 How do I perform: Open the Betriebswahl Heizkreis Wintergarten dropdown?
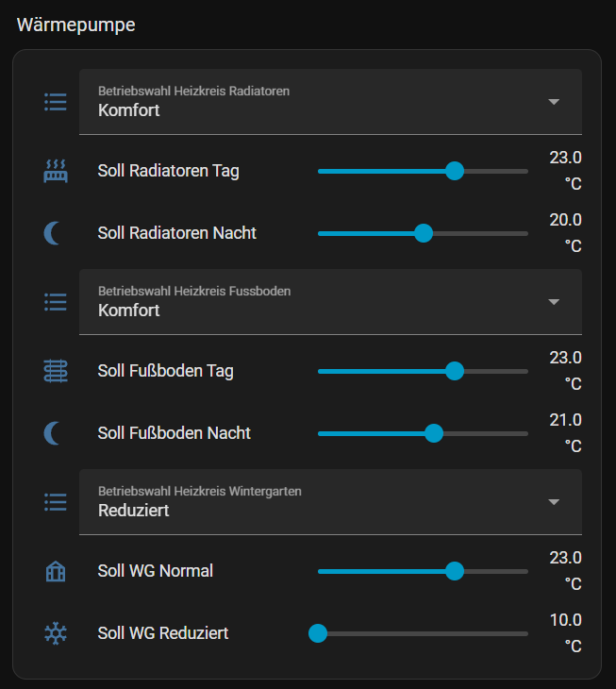click(x=554, y=502)
